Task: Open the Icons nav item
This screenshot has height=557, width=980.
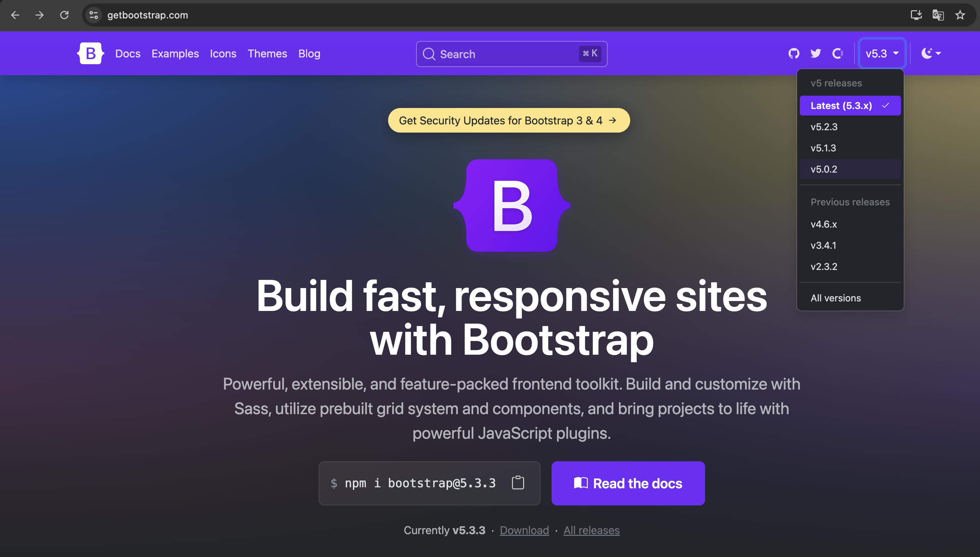Action: pyautogui.click(x=223, y=54)
